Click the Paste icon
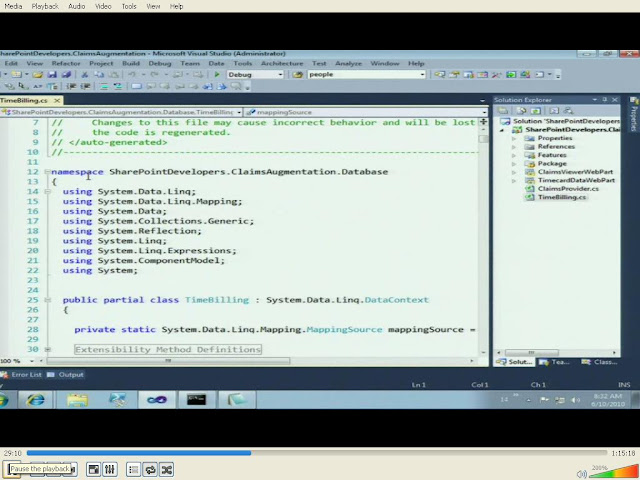The height and width of the screenshot is (480, 640). coord(114,74)
